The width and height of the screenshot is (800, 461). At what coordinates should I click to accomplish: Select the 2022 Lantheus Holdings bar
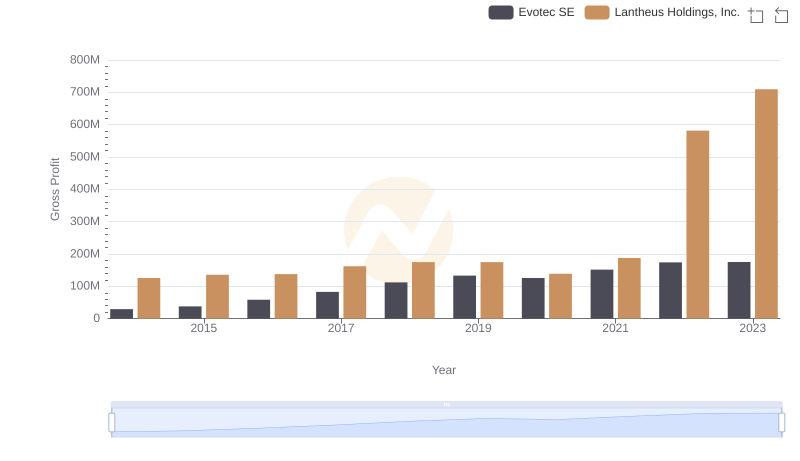pyautogui.click(x=697, y=225)
